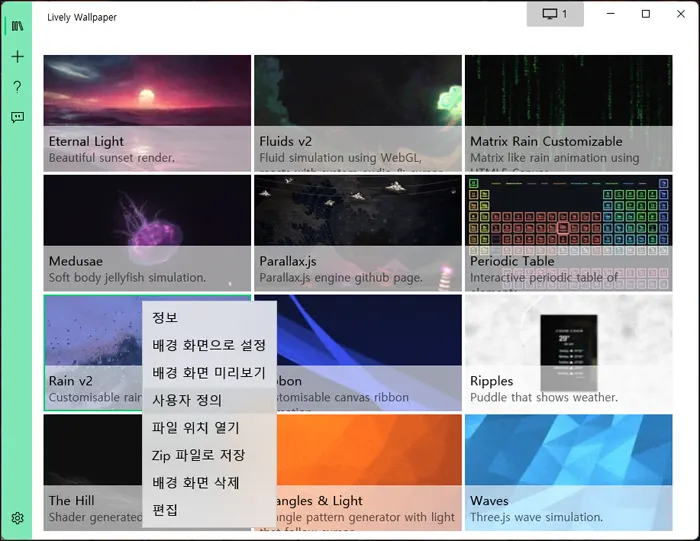Select the blue ribbon wallpaper thumbnail

tap(369, 353)
